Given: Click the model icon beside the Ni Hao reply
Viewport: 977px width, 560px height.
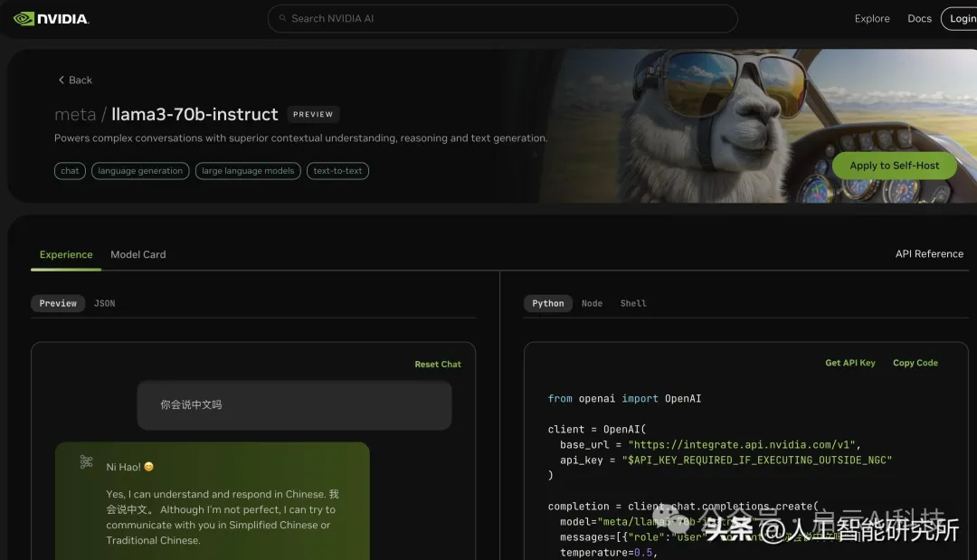Looking at the screenshot, I should pyautogui.click(x=87, y=461).
